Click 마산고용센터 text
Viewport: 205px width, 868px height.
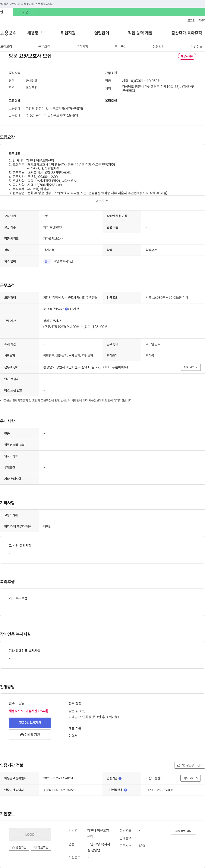coord(155,778)
